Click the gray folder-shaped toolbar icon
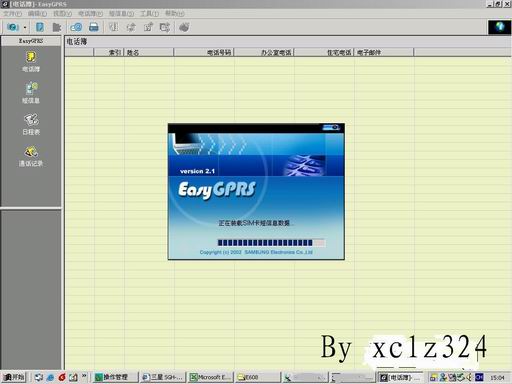Viewport: 512px width, 384px height. click(57, 27)
